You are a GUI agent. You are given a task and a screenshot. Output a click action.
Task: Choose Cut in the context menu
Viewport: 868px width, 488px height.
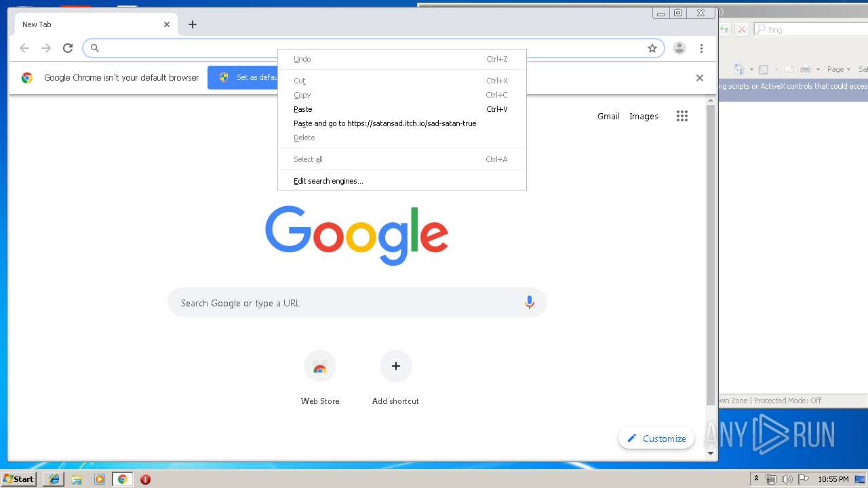tap(402, 81)
